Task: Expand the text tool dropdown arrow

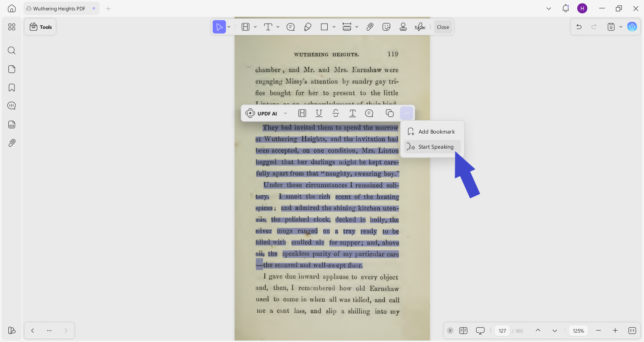Action: coord(278,27)
